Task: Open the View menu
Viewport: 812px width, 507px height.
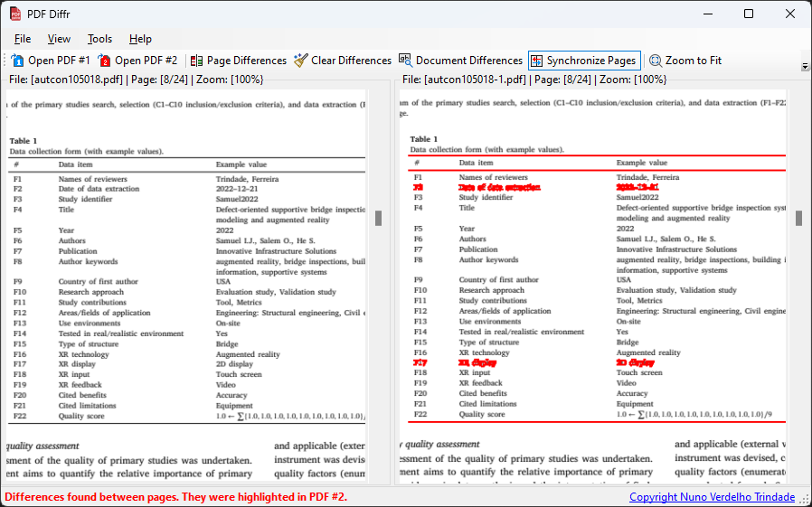Action: click(59, 39)
